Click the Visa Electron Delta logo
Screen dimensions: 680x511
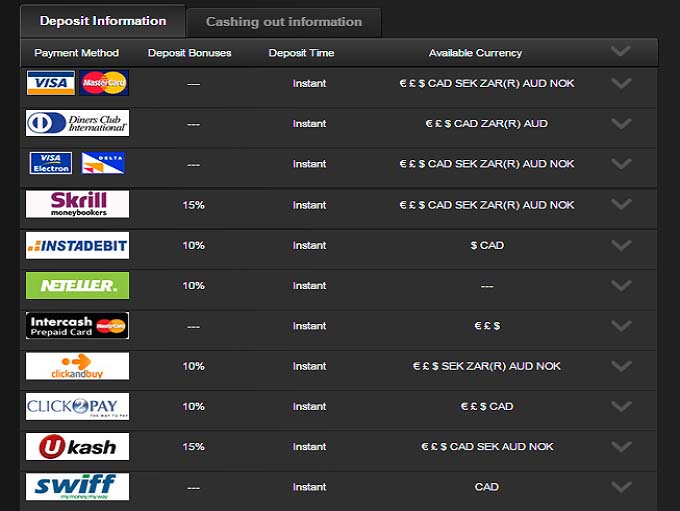[x=77, y=164]
